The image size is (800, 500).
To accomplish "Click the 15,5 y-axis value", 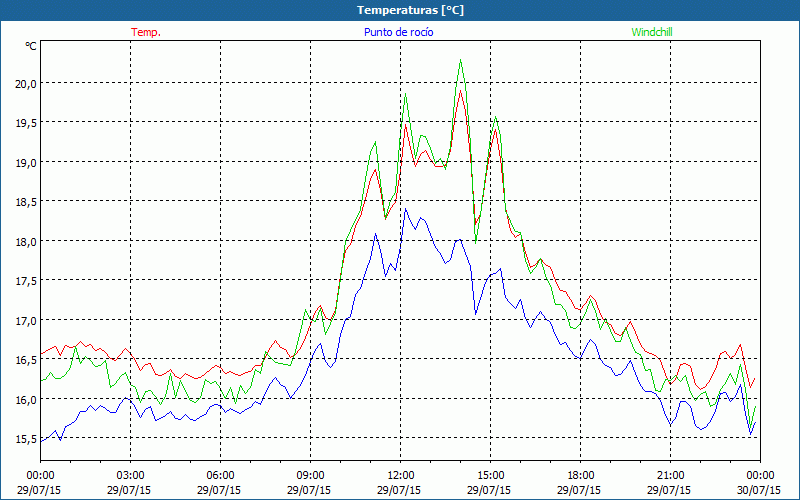I will coord(26,439).
